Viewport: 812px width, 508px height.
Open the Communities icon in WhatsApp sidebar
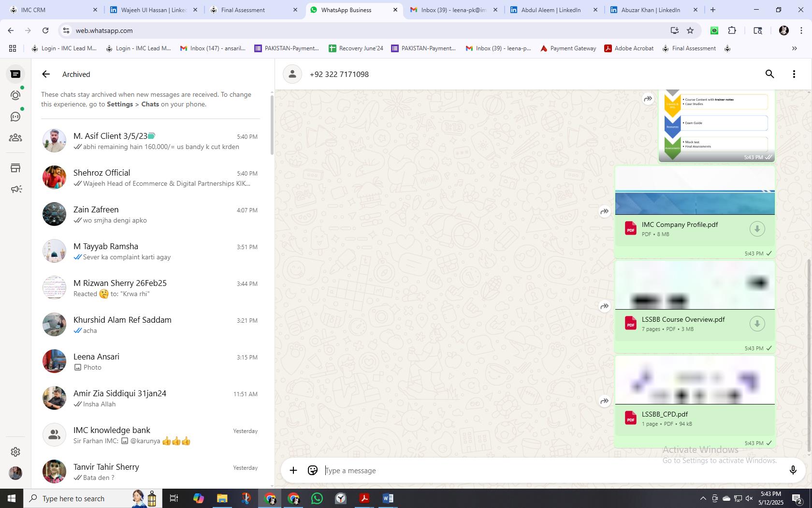click(x=15, y=138)
